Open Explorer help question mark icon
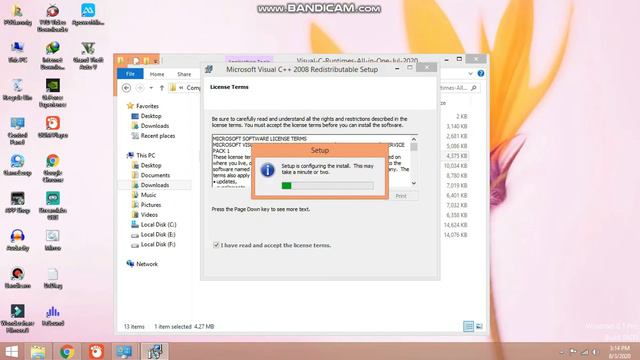 pyautogui.click(x=481, y=73)
